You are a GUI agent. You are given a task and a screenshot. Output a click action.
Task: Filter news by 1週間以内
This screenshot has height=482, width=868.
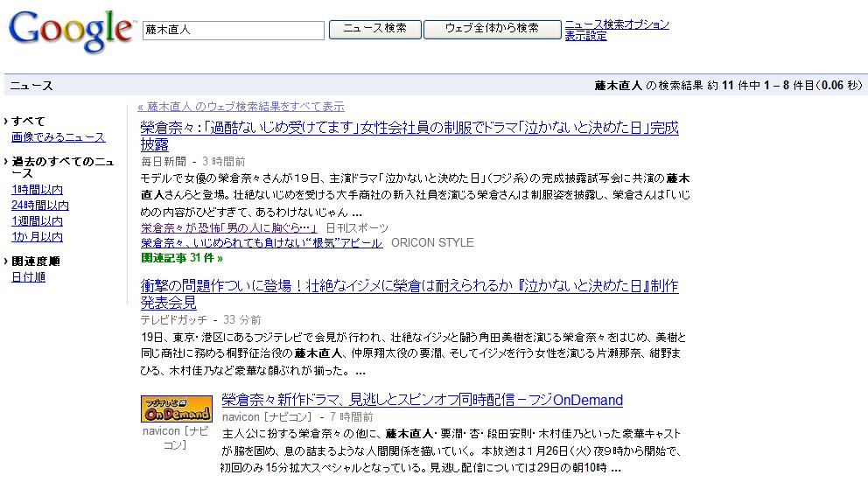(37, 220)
